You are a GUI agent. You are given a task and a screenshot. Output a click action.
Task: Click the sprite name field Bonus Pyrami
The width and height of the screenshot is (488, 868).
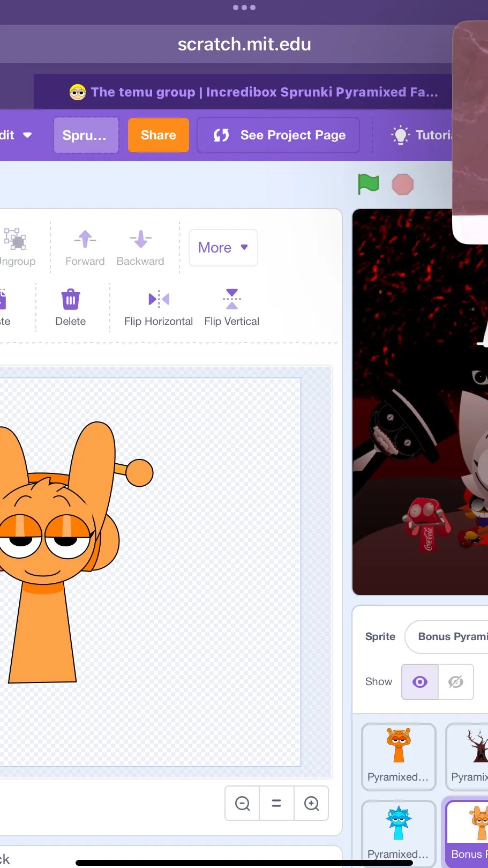pos(447,637)
